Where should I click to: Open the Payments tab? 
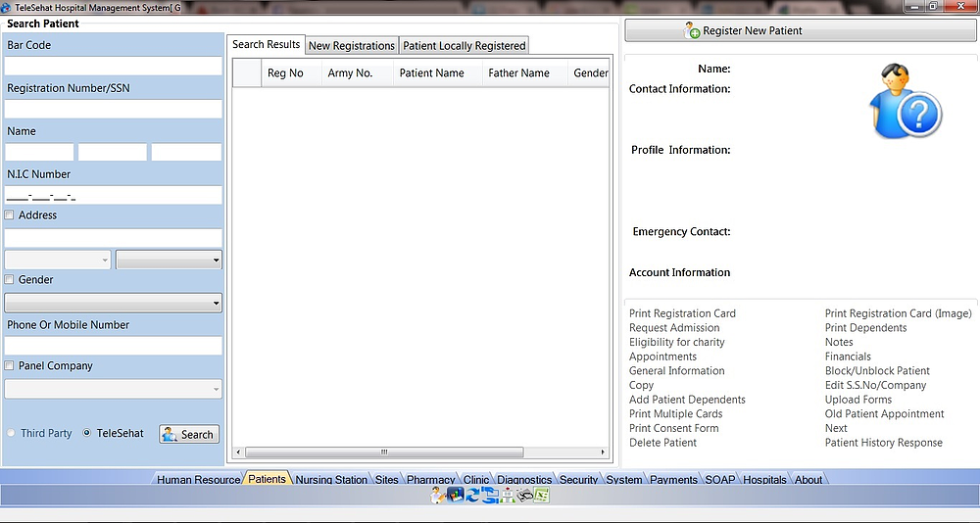click(674, 479)
